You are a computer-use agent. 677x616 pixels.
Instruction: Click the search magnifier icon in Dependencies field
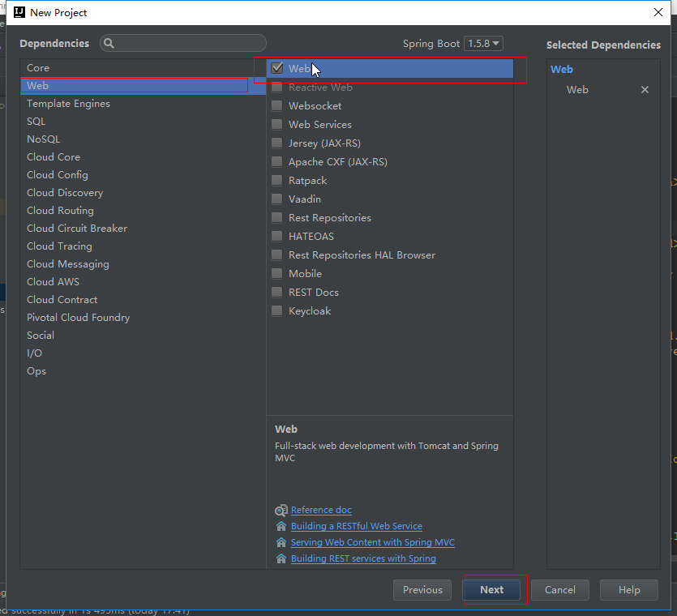point(109,43)
